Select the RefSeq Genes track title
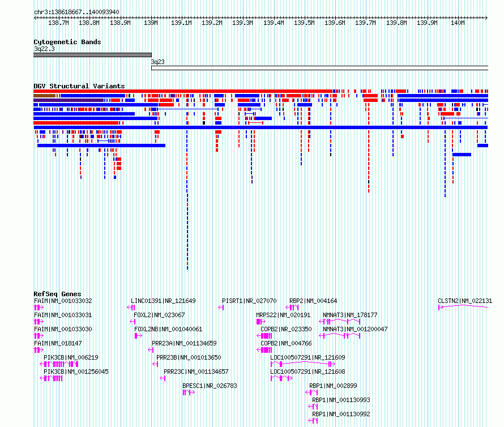Screen dimensions: 504x427 57,294
